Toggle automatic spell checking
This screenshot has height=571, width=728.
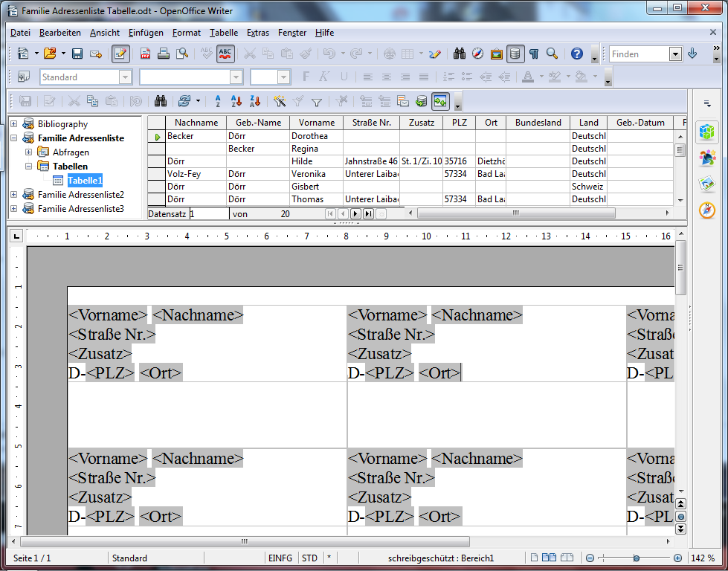[225, 54]
